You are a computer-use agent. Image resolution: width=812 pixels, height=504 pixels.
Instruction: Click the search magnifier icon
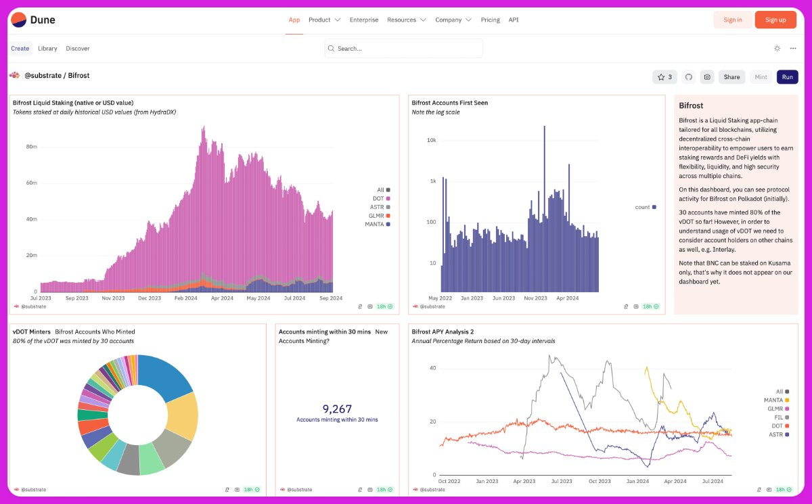pos(331,49)
